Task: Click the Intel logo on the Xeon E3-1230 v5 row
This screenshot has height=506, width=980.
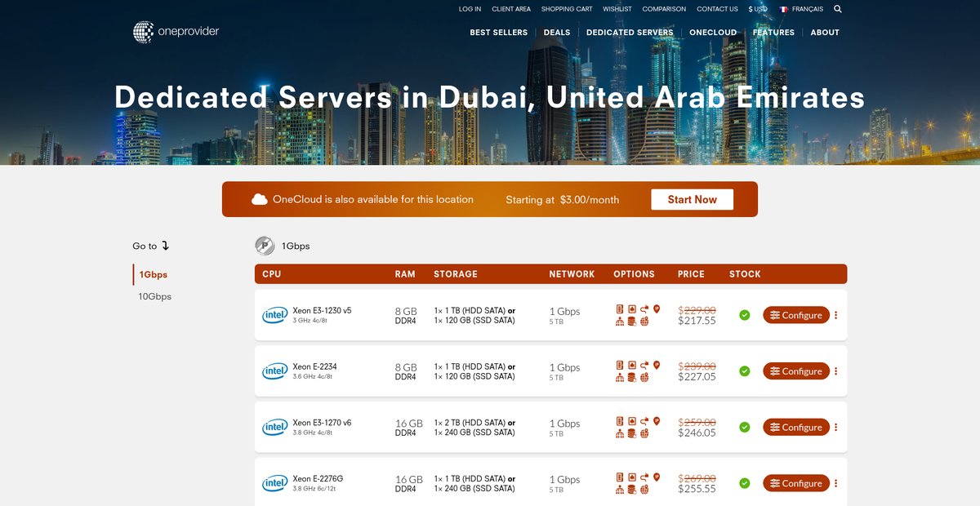Action: coord(274,315)
